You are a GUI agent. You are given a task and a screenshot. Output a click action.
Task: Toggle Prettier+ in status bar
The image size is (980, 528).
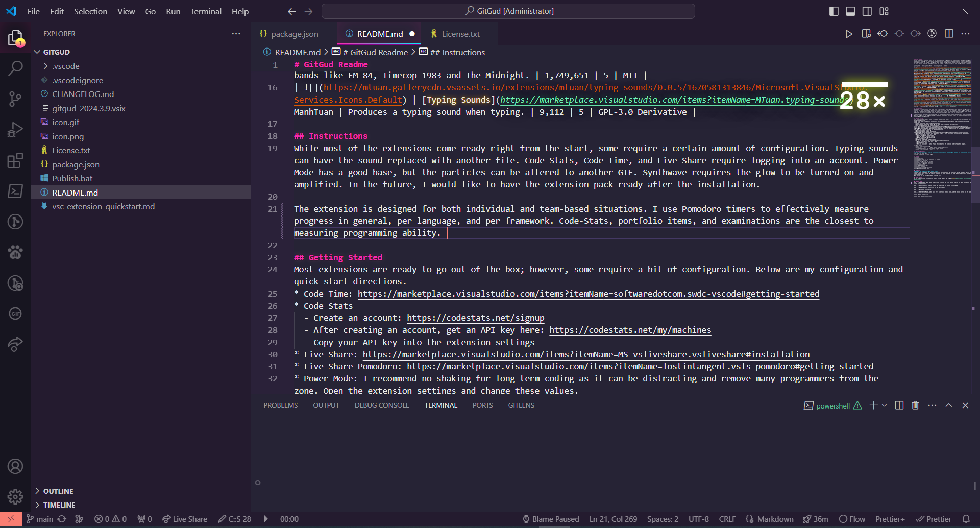click(x=890, y=519)
